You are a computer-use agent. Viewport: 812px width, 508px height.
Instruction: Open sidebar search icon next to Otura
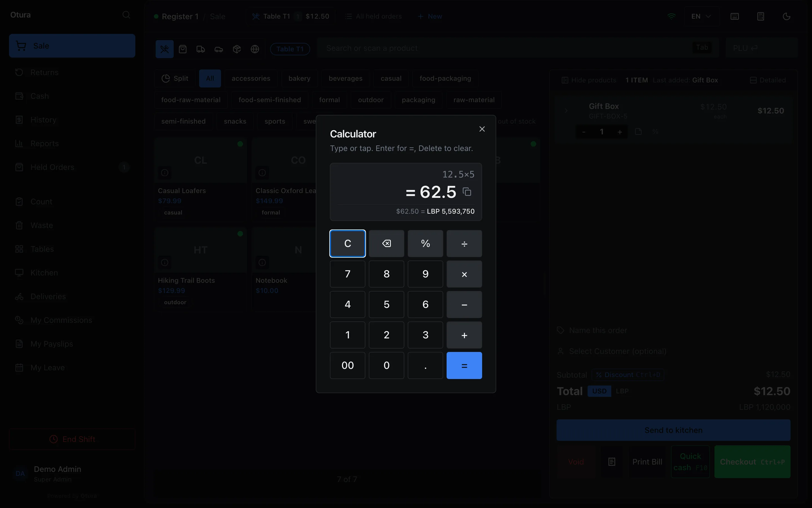[x=126, y=15]
